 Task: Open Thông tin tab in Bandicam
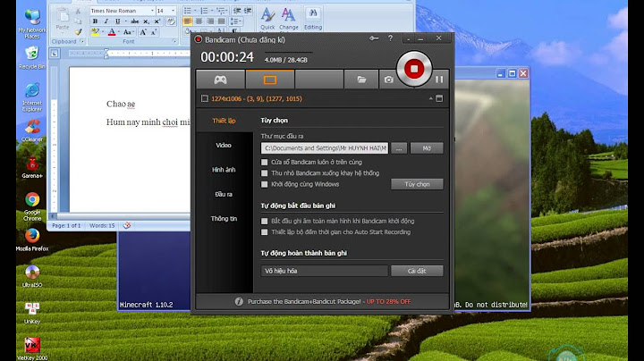click(224, 219)
